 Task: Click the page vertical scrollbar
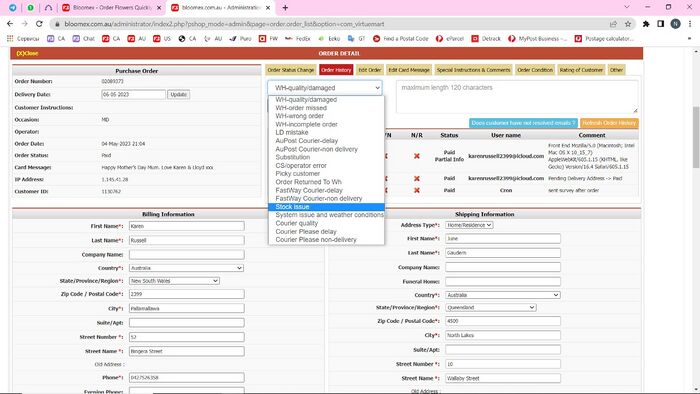[x=696, y=137]
